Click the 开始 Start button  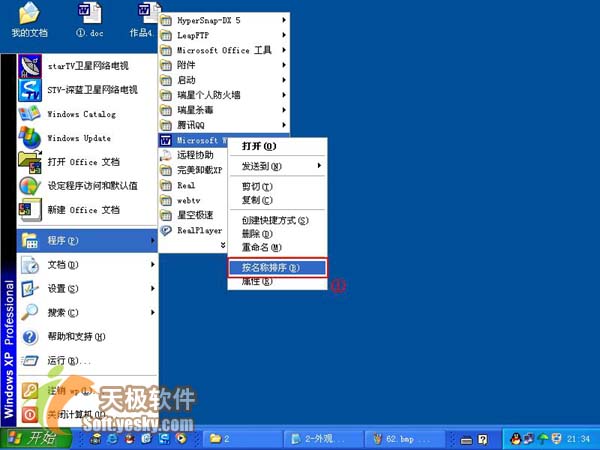(36, 438)
